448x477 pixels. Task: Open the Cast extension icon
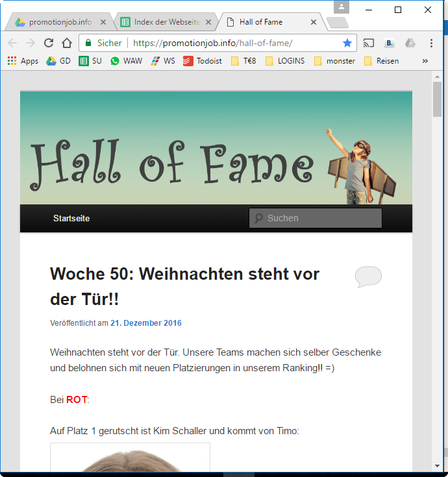[369, 43]
